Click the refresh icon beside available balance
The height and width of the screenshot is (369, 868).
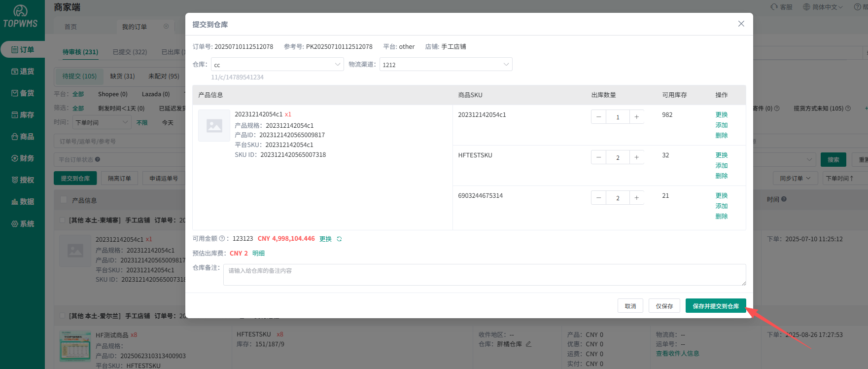pyautogui.click(x=339, y=239)
